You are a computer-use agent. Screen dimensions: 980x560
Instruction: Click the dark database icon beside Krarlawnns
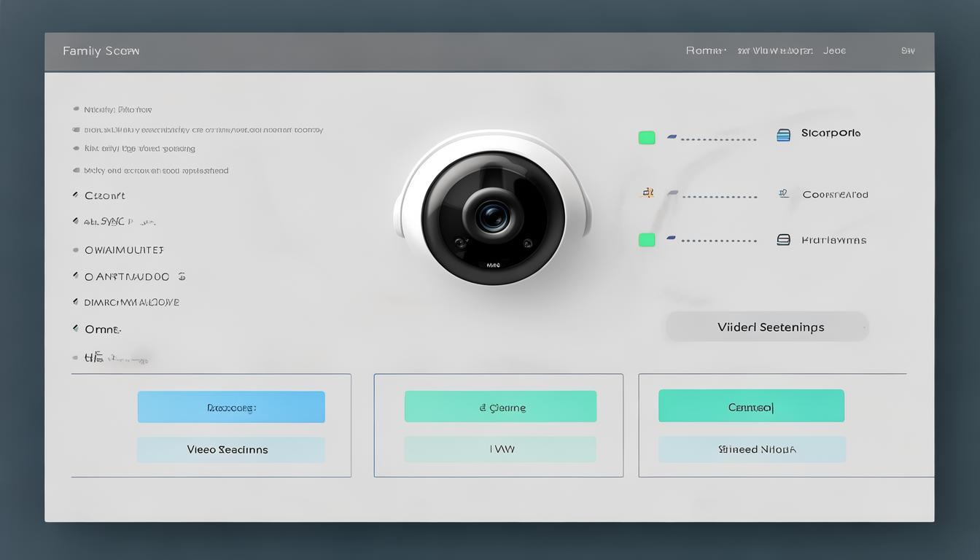[x=783, y=240]
